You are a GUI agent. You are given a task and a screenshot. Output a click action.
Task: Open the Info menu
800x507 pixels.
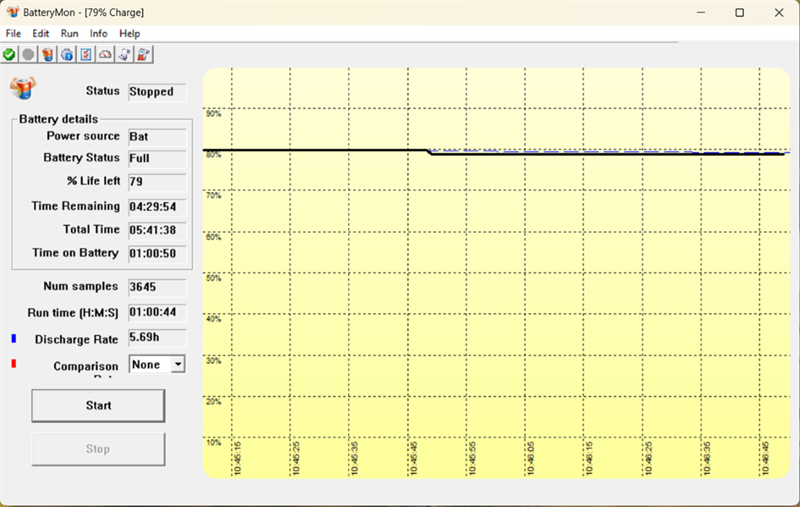tap(99, 33)
